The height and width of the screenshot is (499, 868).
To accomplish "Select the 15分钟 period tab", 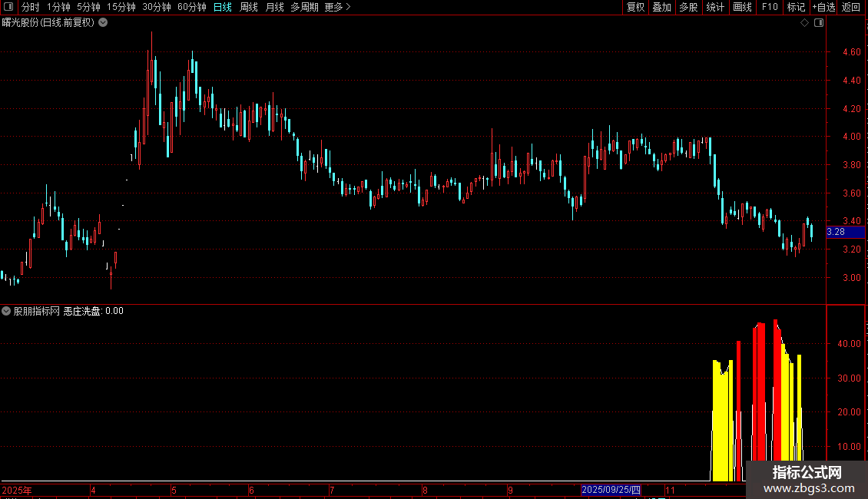I will point(121,7).
